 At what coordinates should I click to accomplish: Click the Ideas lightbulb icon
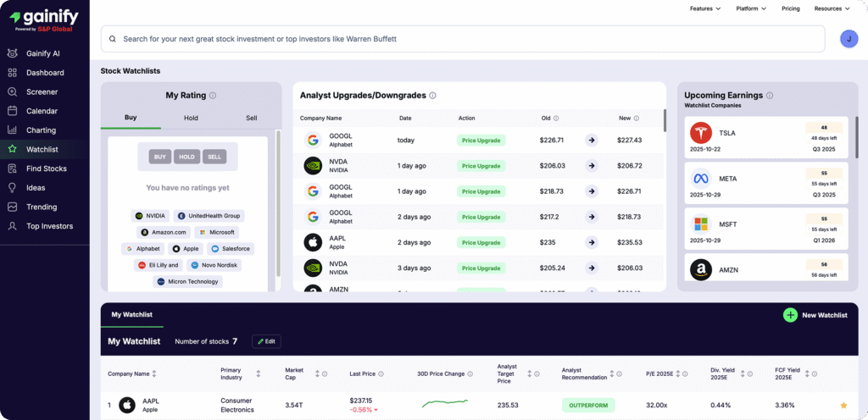(12, 188)
